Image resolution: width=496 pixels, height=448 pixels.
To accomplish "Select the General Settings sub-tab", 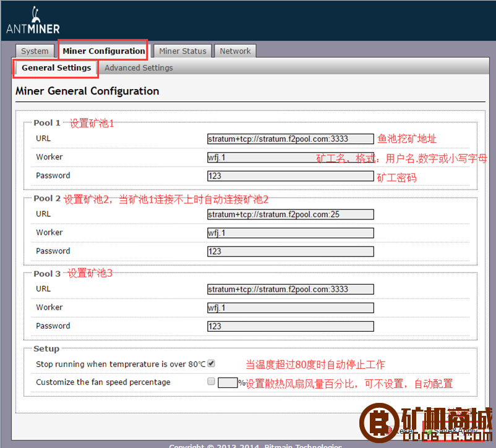I will tap(56, 67).
